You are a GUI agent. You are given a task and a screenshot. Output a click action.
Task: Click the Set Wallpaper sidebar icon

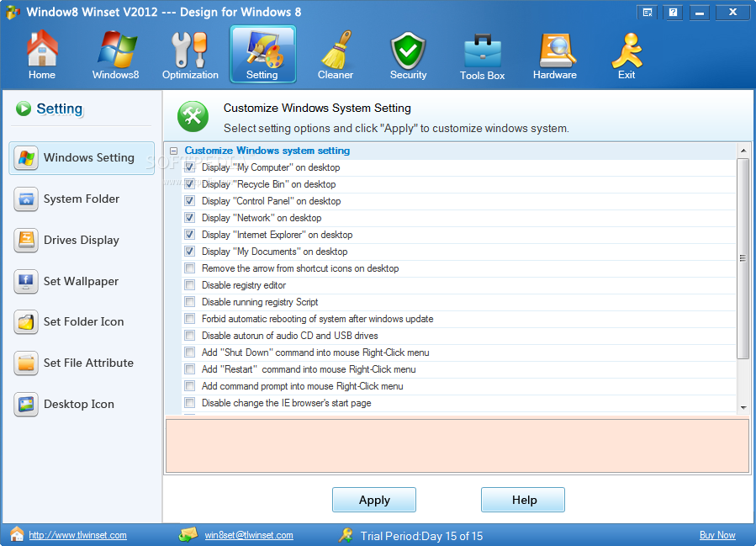point(26,281)
